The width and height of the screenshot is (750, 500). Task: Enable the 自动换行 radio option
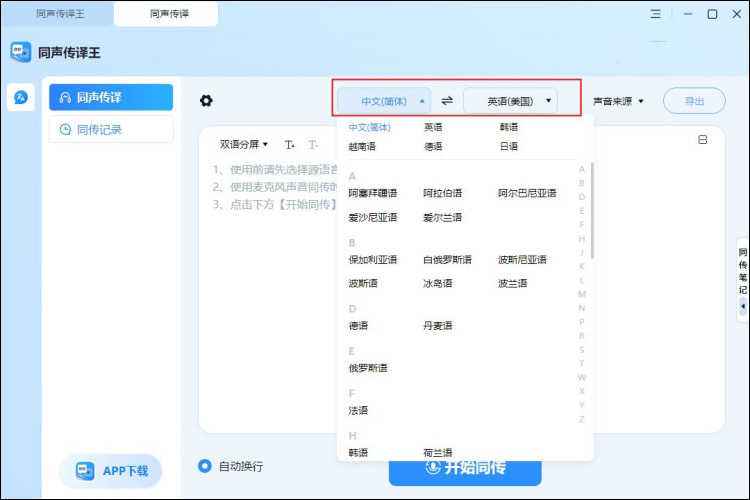[205, 466]
